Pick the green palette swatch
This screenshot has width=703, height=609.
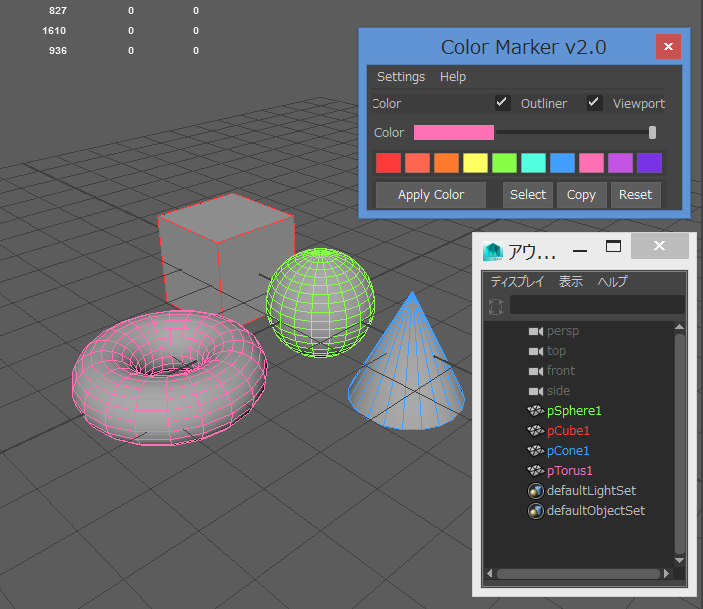coord(504,163)
